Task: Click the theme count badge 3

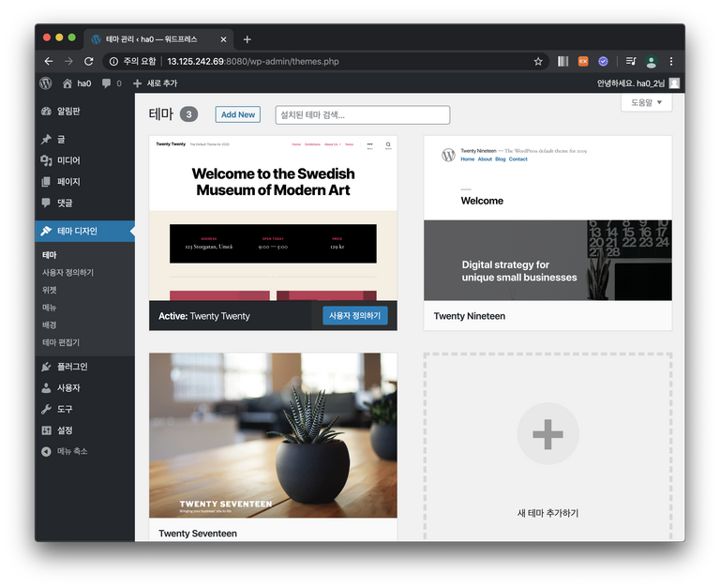Action: pos(188,114)
